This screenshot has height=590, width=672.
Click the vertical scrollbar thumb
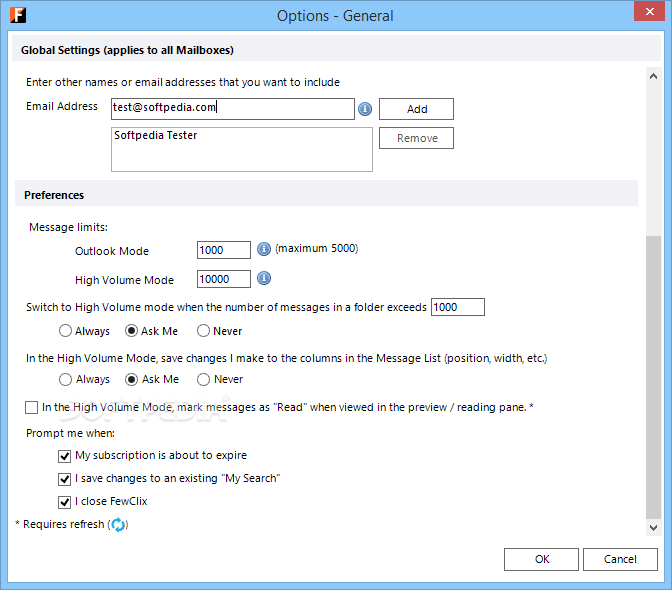coord(653,377)
